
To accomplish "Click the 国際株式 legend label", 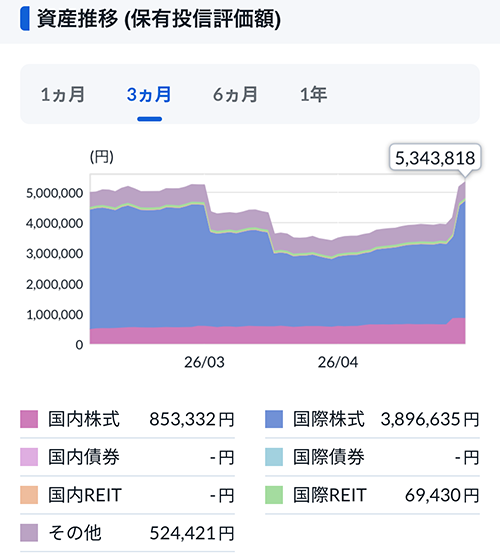I will [x=329, y=419].
